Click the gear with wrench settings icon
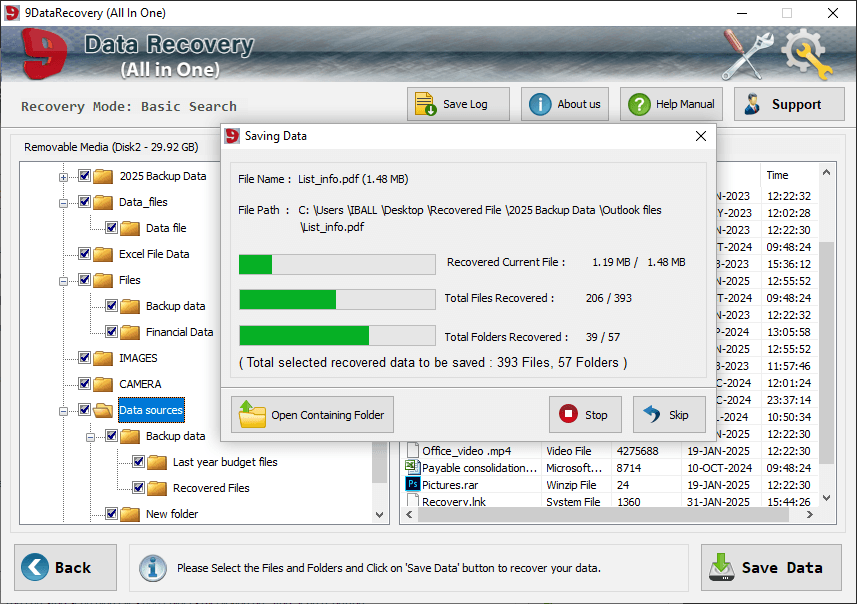This screenshot has height=604, width=857. 807,54
